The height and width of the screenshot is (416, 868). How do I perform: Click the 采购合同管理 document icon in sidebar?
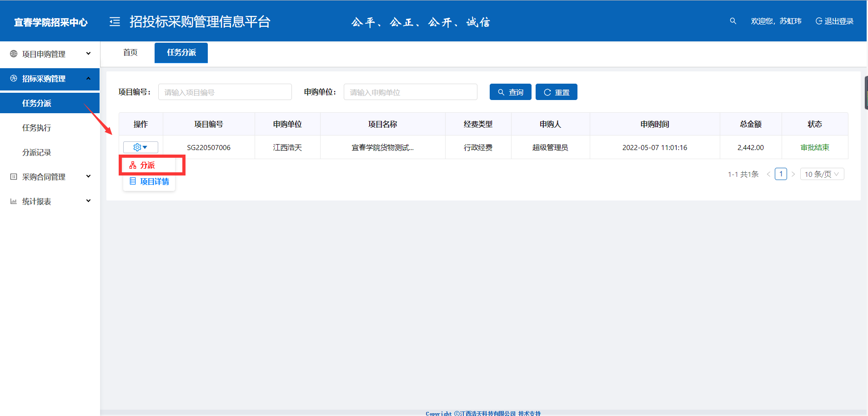tap(14, 177)
